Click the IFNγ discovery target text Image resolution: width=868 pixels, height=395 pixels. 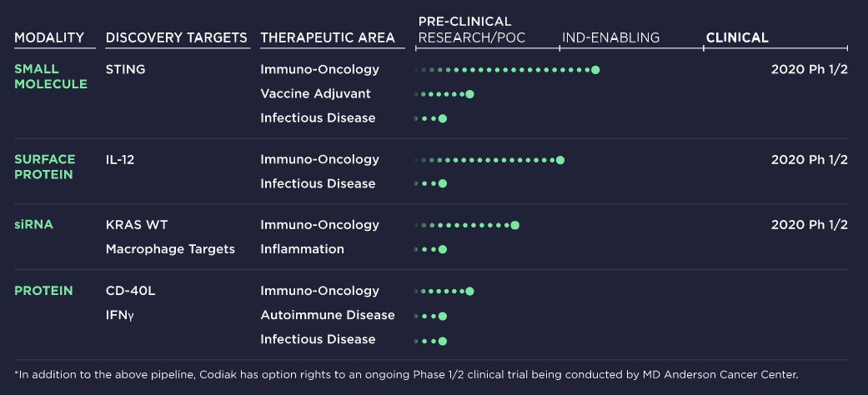click(120, 315)
